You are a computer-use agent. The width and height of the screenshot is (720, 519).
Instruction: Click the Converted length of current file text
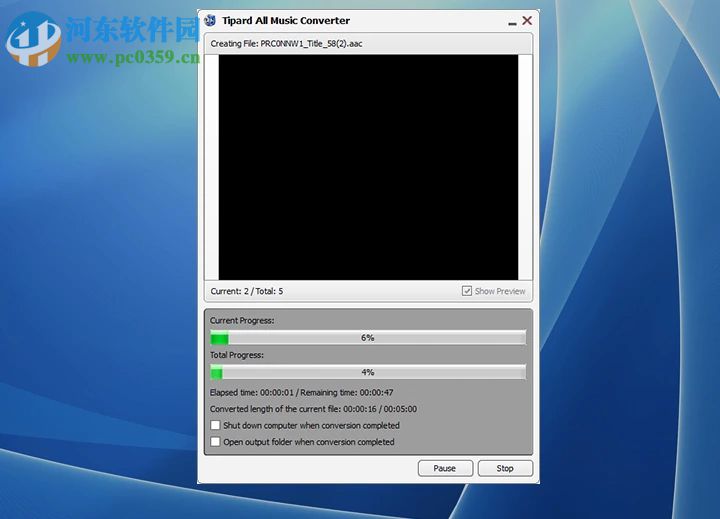click(313, 409)
